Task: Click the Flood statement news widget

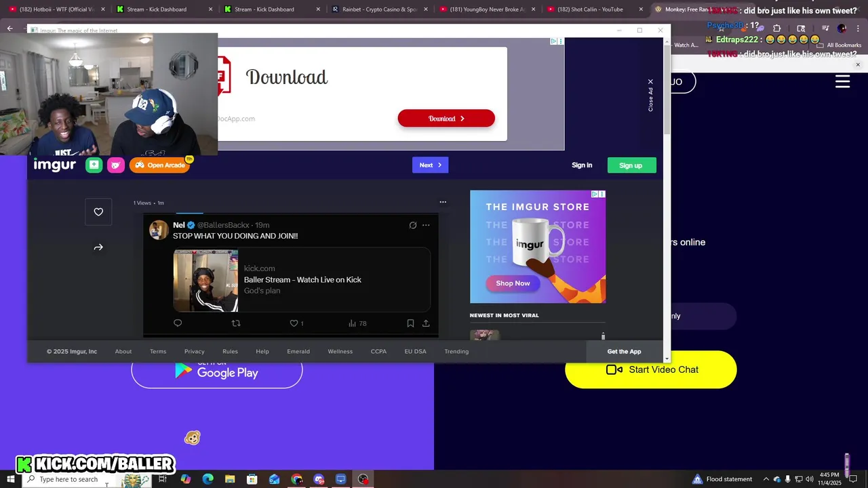Action: point(722,479)
